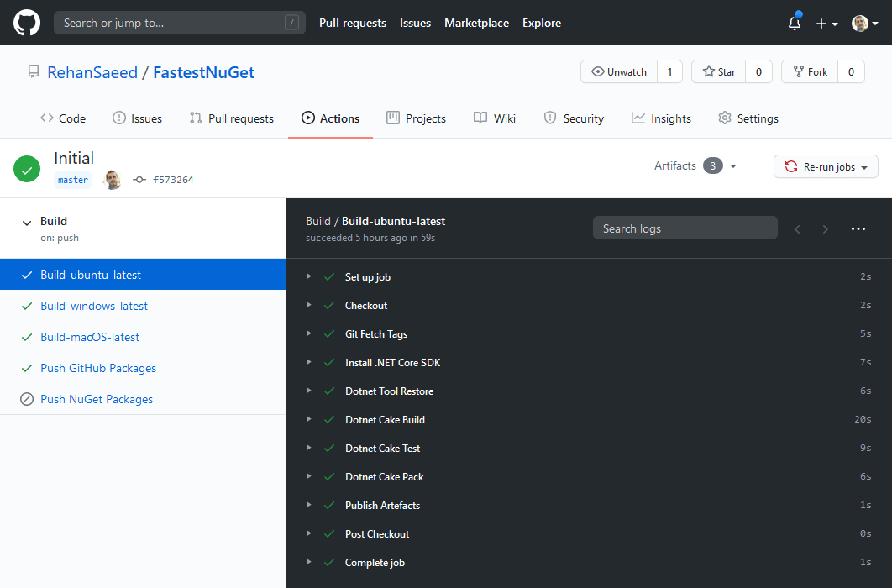Select the master branch label
Image resolution: width=892 pixels, height=588 pixels.
click(x=73, y=180)
